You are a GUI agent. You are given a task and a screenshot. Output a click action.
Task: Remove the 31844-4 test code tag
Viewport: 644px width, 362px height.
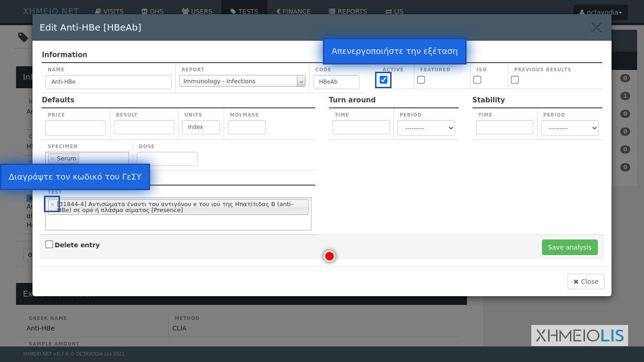52,204
